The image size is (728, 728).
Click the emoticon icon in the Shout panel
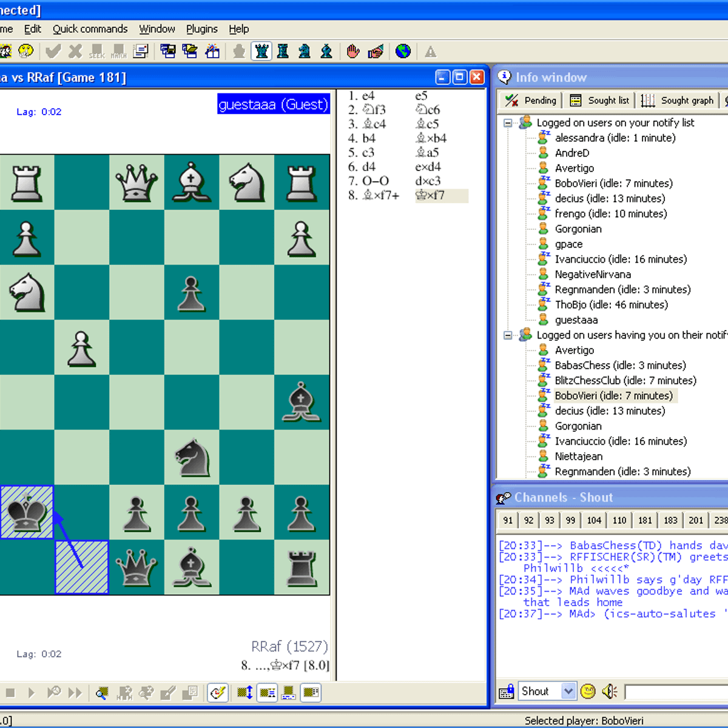pos(587,691)
